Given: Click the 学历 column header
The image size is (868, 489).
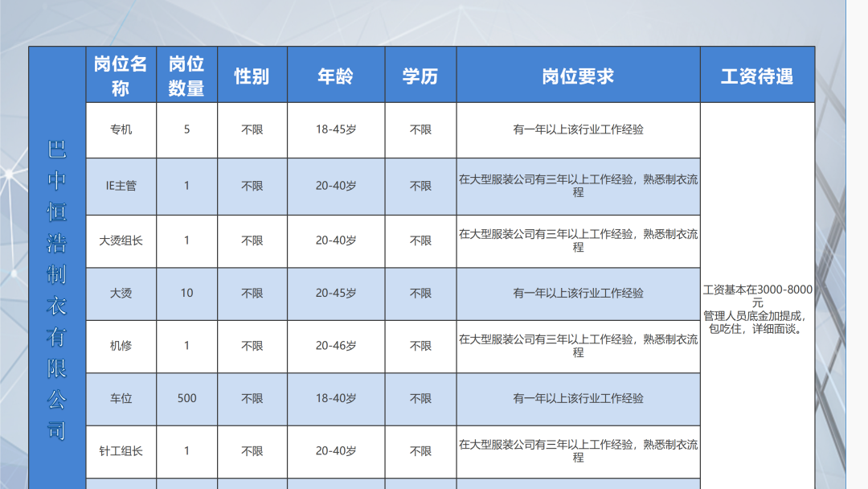Looking at the screenshot, I should point(420,76).
